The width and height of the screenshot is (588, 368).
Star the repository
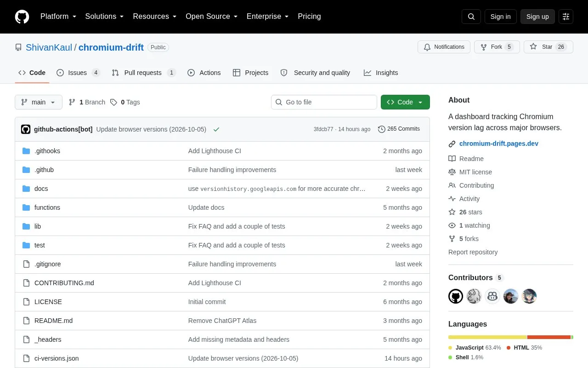click(x=548, y=47)
